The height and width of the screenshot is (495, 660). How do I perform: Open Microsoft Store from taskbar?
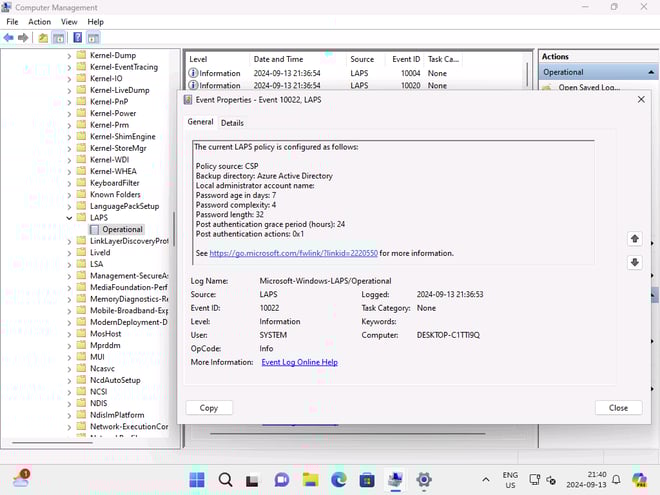point(367,479)
